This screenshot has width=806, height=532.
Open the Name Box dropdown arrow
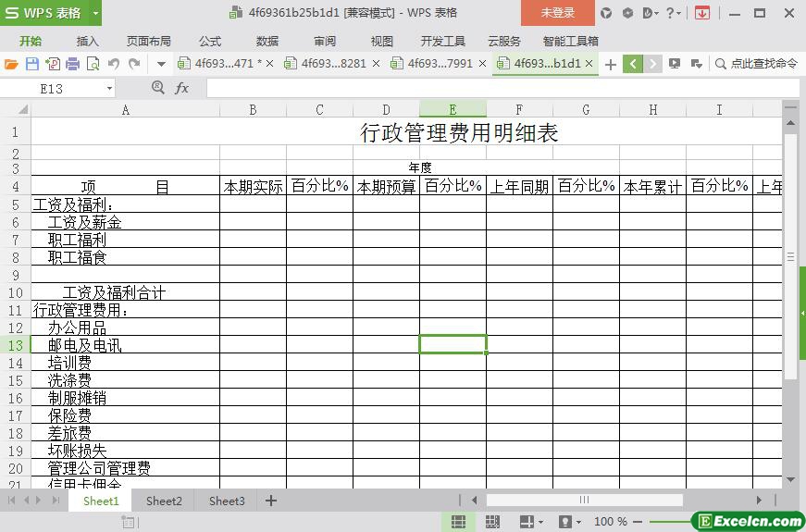pyautogui.click(x=109, y=89)
